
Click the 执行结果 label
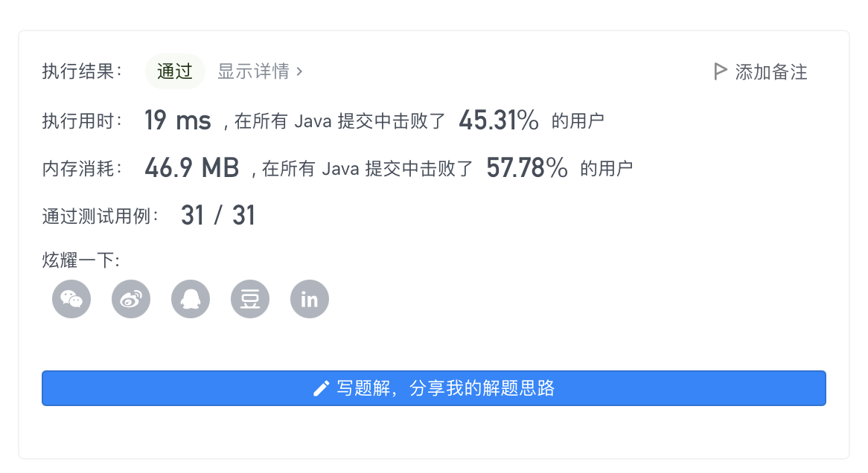(82, 72)
